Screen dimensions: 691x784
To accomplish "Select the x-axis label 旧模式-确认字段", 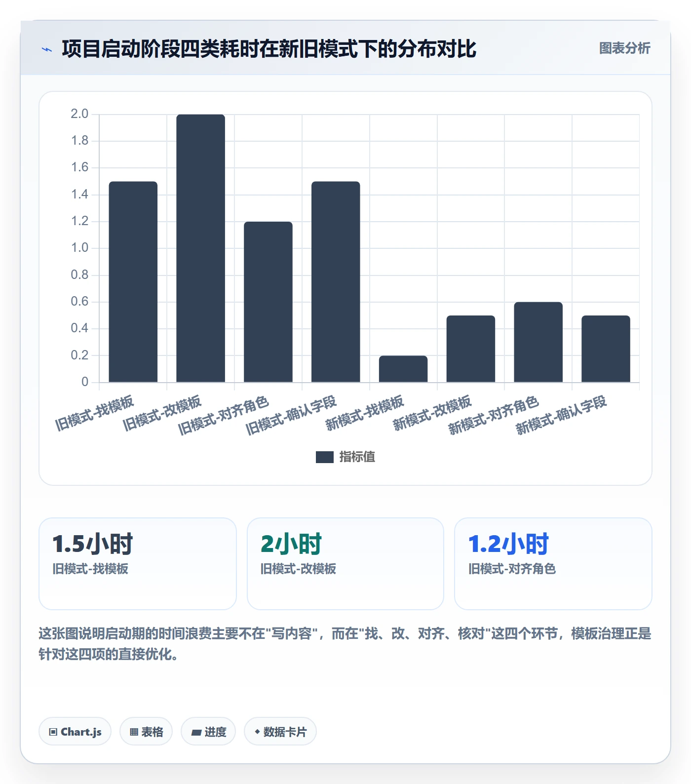I will point(291,415).
